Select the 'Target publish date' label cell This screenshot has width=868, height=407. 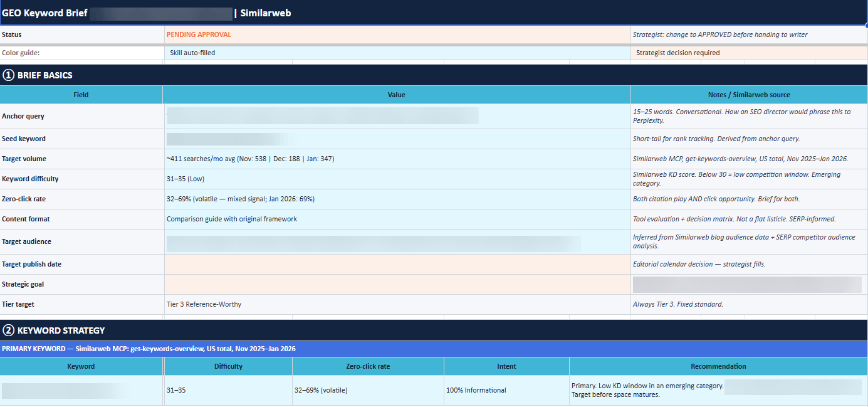[81, 264]
